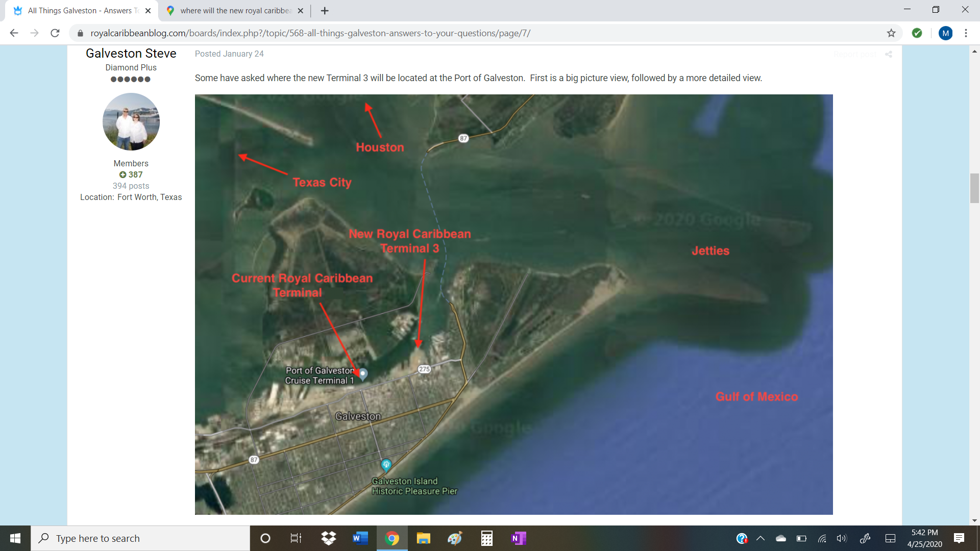Screen dimensions: 980x551
Task: Open the Galveston map image
Action: click(x=513, y=304)
